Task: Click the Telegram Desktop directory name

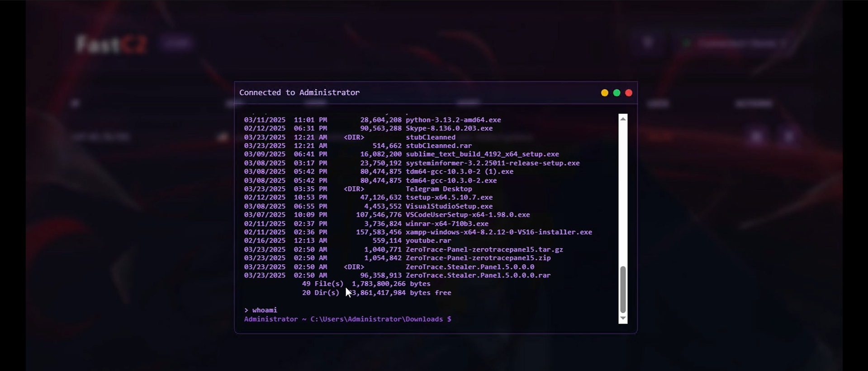Action: [439, 189]
